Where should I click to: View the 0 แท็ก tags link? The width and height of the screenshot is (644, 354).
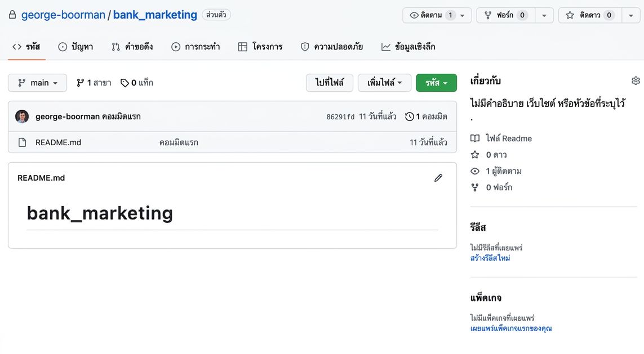coord(137,83)
